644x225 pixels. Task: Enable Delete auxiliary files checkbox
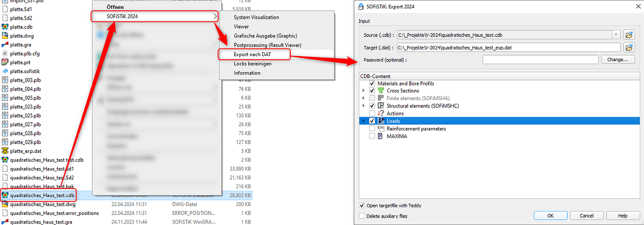(x=362, y=216)
